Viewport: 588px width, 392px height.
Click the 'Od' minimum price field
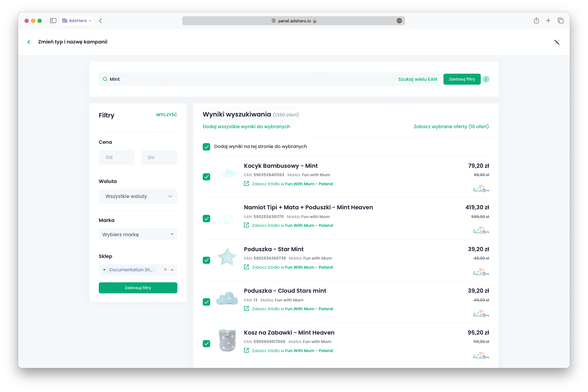117,157
